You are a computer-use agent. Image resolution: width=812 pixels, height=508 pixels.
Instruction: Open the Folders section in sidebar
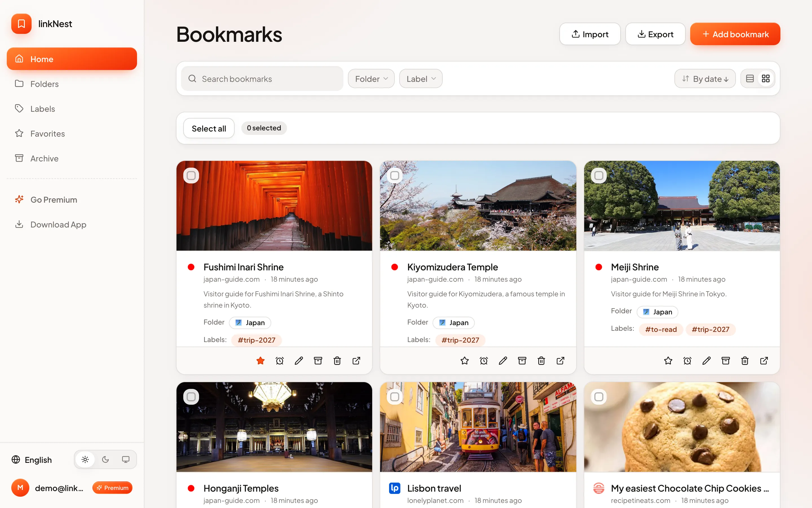point(72,84)
